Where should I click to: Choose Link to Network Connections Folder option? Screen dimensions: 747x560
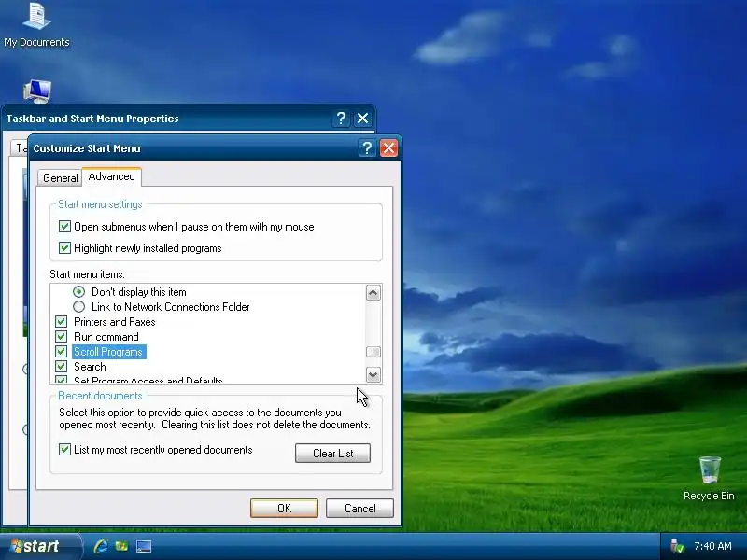coord(79,307)
